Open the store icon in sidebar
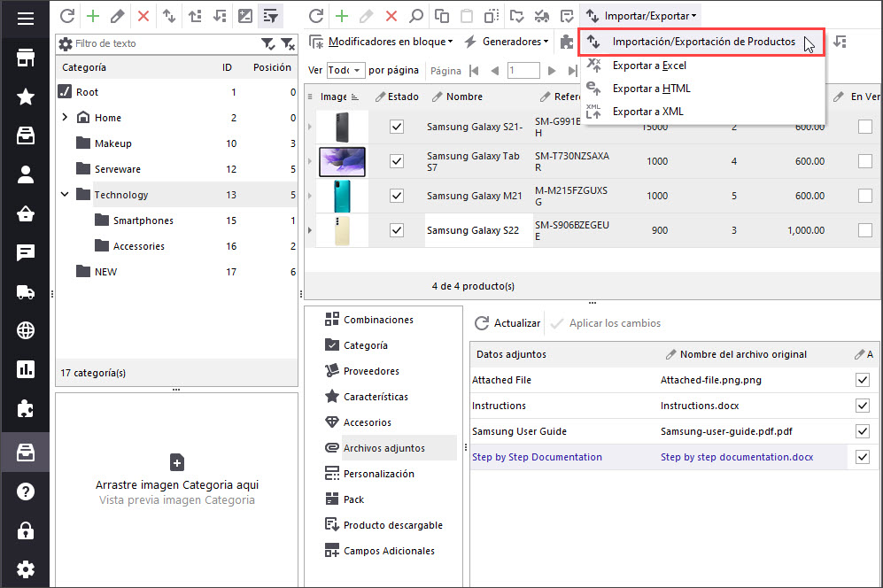This screenshot has width=883, height=588. (x=26, y=58)
